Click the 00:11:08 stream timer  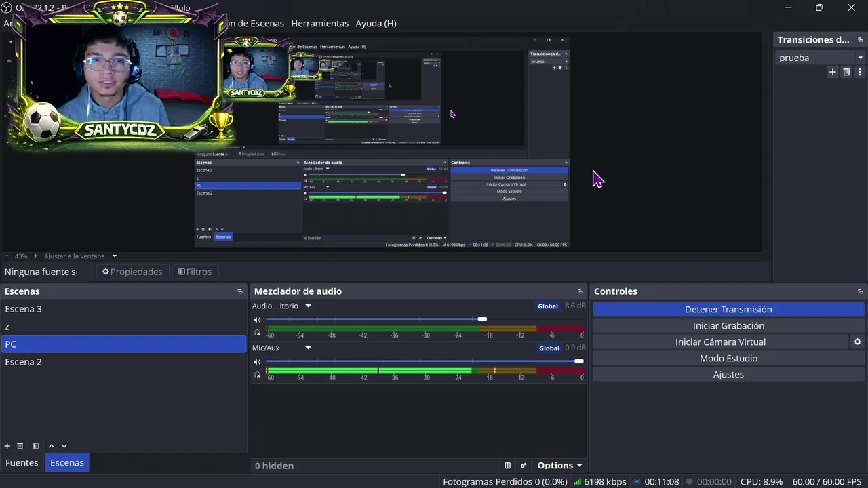(x=662, y=482)
